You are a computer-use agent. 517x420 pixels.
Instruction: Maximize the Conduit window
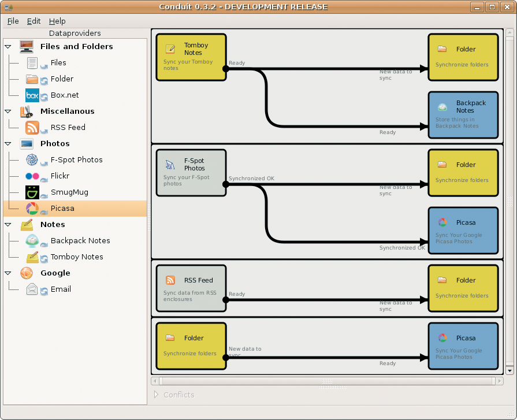pyautogui.click(x=492, y=7)
